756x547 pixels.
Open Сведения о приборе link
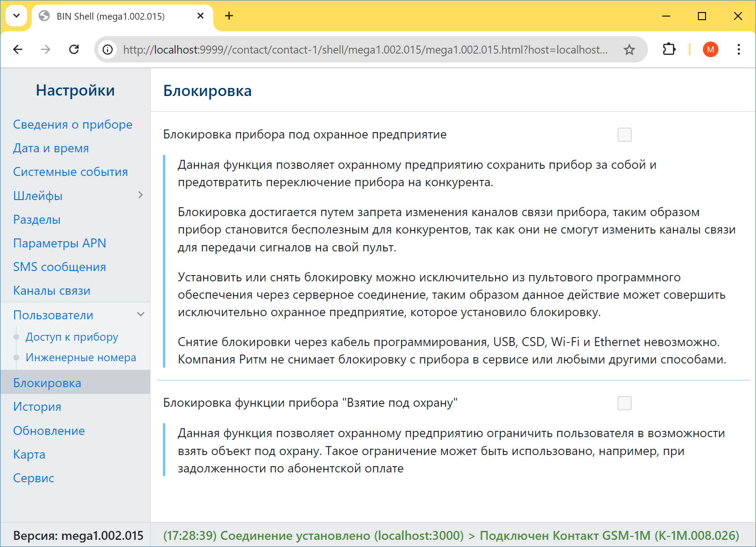(x=73, y=125)
